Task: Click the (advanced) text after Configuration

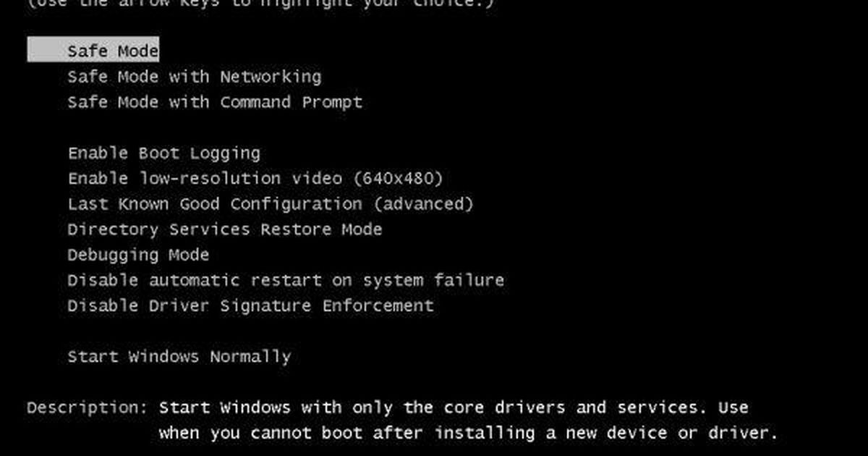Action: 424,204
